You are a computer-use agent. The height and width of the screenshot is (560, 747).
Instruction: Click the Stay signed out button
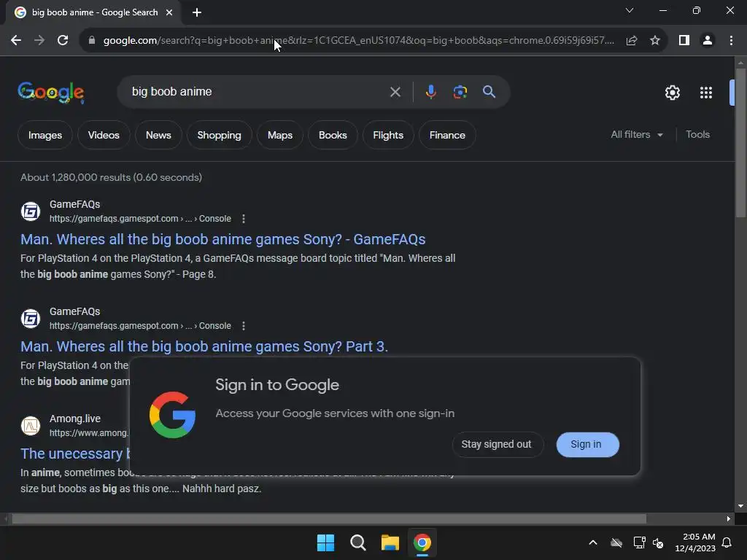496,444
